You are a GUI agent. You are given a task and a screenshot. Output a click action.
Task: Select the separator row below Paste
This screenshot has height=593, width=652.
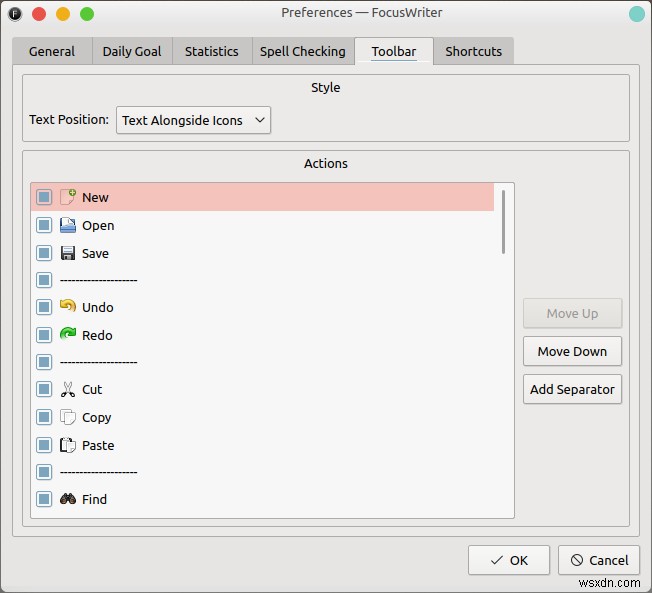262,472
